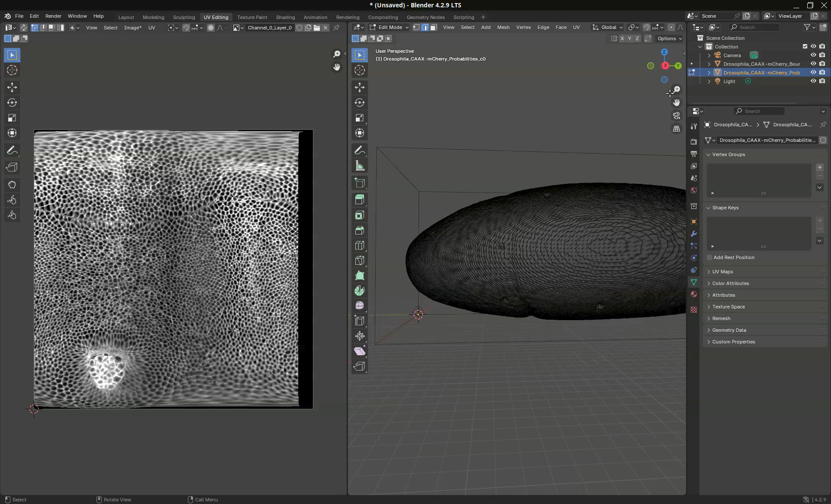Open the Edit Mode dropdown
The width and height of the screenshot is (831, 504).
click(389, 27)
